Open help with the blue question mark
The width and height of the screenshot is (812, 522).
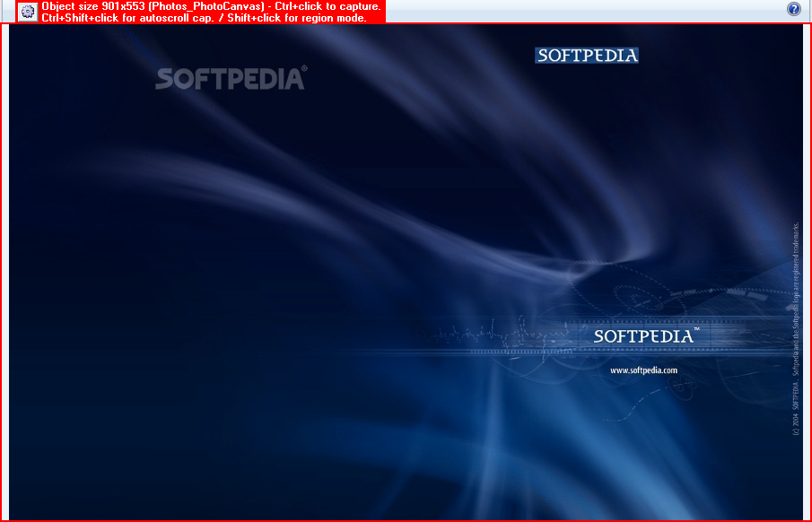coord(793,9)
